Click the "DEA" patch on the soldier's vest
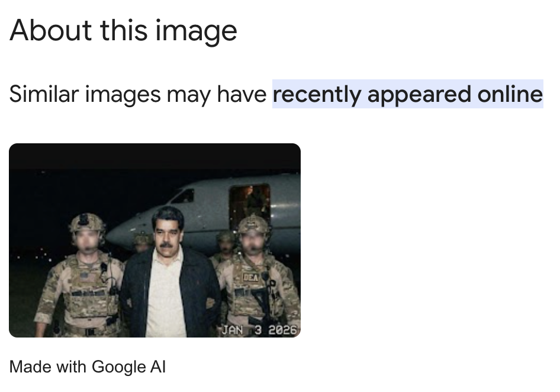This screenshot has width=560, height=392. point(251,277)
